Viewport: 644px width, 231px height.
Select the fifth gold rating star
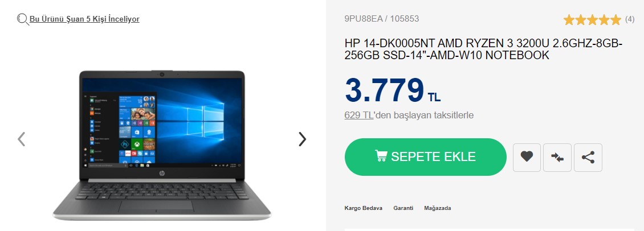pyautogui.click(x=616, y=19)
